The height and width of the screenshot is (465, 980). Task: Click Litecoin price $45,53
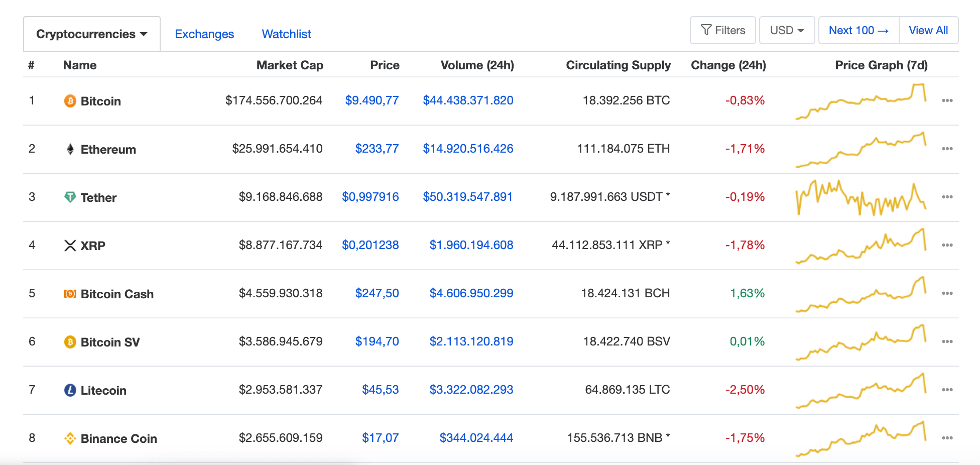[381, 390]
